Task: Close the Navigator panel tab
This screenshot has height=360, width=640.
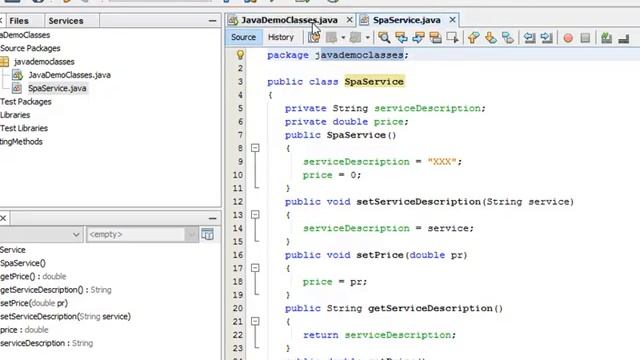Action: pyautogui.click(x=3, y=218)
